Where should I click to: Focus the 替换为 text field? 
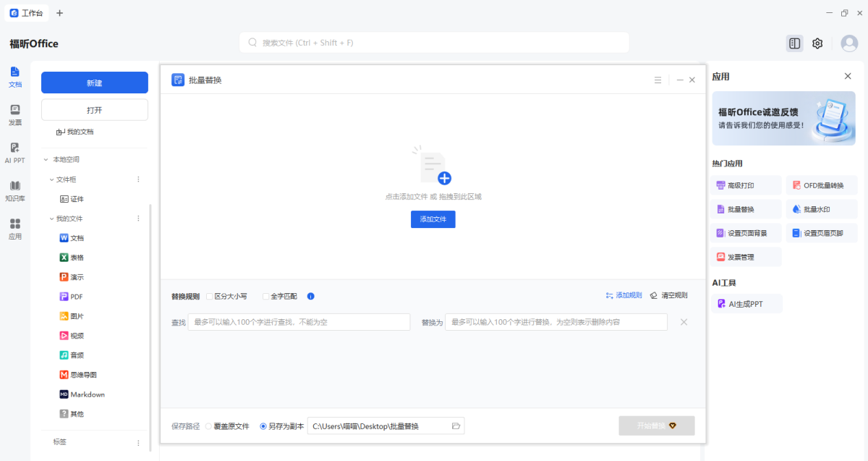click(556, 322)
